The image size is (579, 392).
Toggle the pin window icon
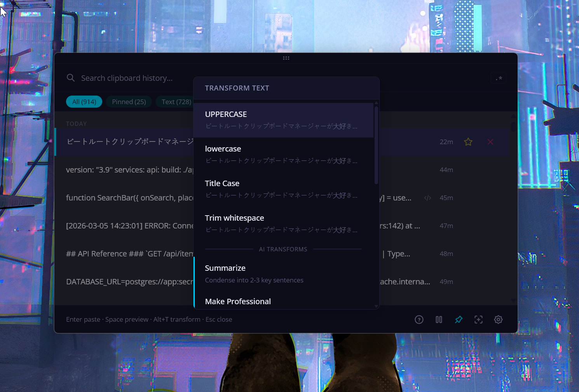coord(459,320)
